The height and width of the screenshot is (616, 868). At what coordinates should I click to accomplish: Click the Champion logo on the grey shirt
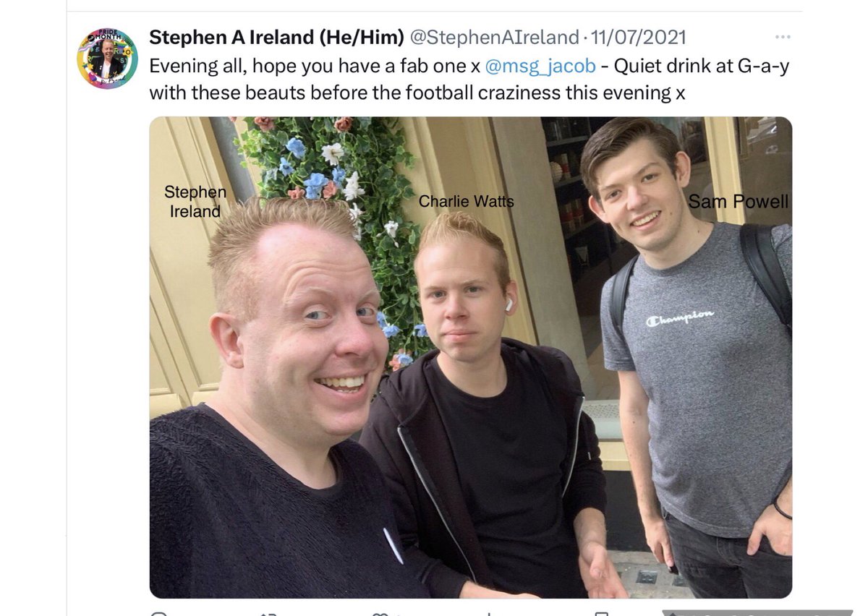point(681,317)
